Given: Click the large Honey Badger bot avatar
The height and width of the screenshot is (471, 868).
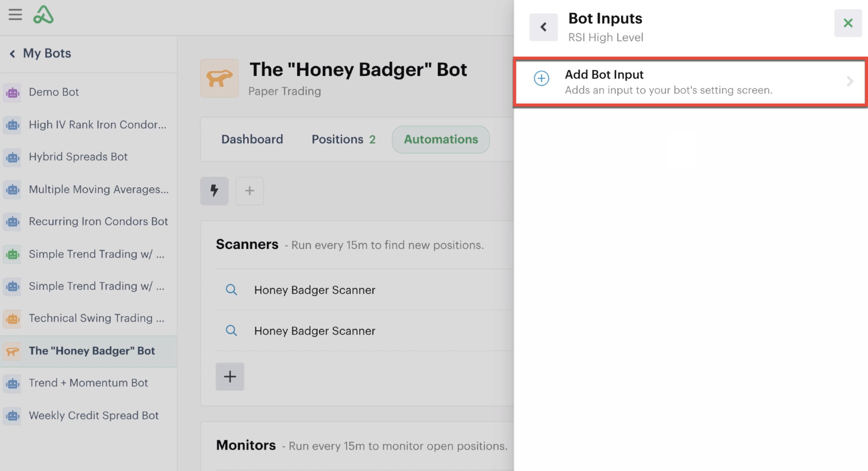Looking at the screenshot, I should 219,79.
